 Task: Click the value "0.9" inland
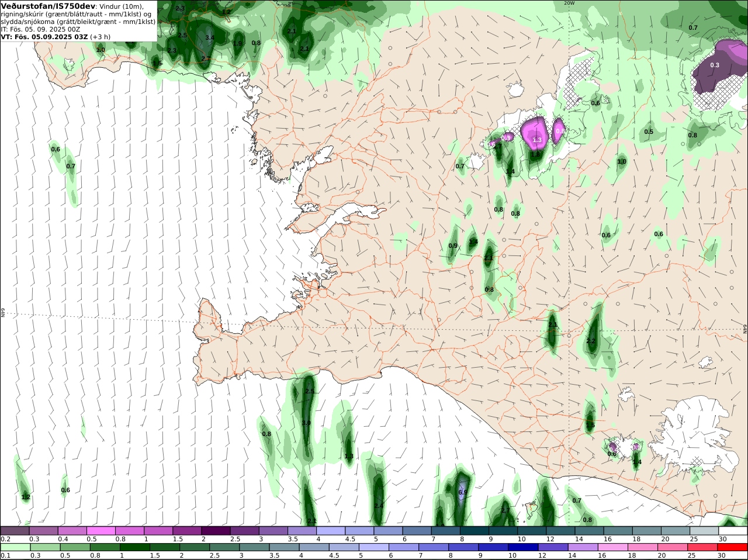click(453, 246)
